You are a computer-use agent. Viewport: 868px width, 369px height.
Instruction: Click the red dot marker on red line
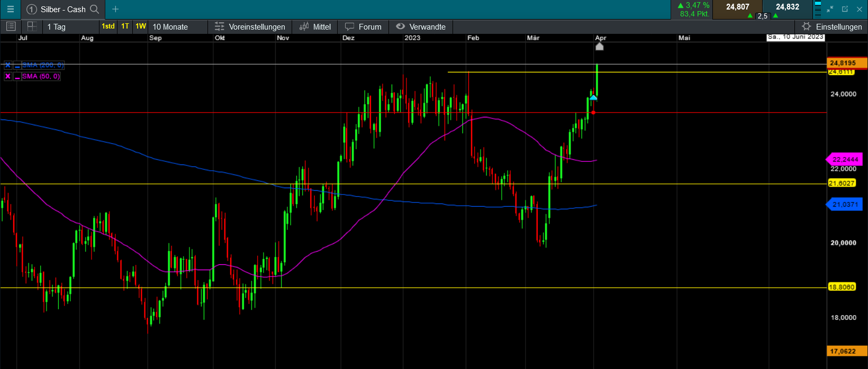593,112
